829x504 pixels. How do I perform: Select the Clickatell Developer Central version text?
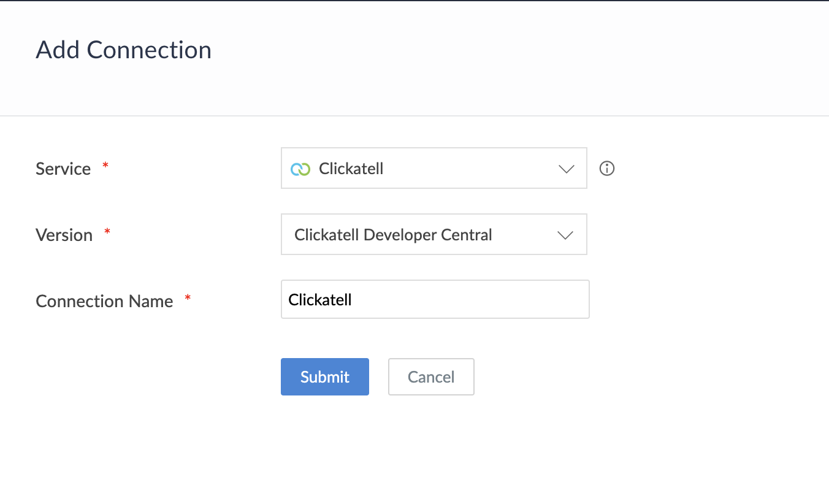(392, 235)
